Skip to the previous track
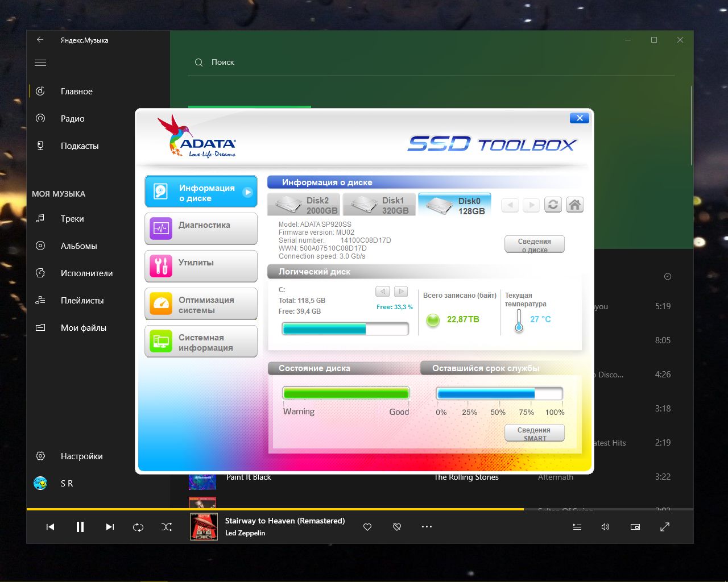The image size is (728, 582). click(50, 527)
